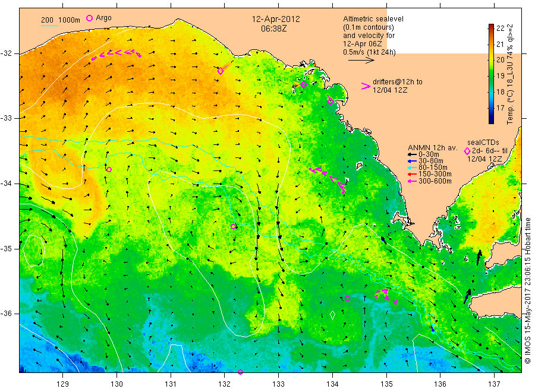Click the cyan 80-150m ANMN legend arrow
The height and width of the screenshot is (392, 535).
(x=412, y=167)
